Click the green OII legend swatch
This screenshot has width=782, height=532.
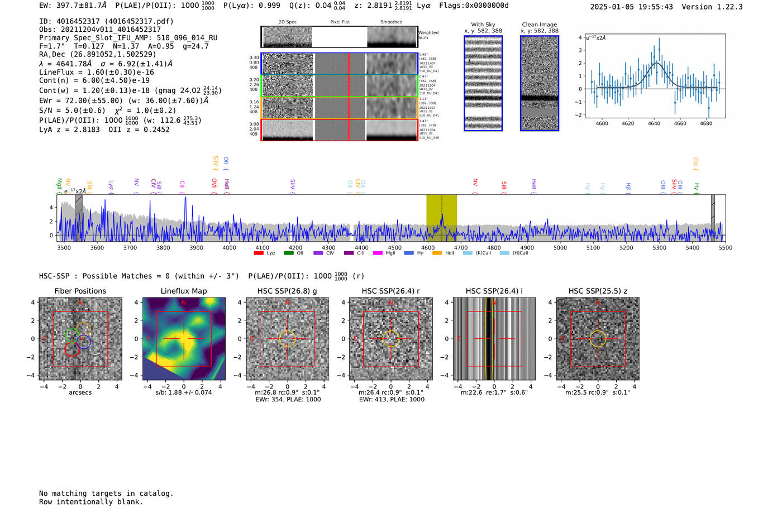tap(288, 253)
